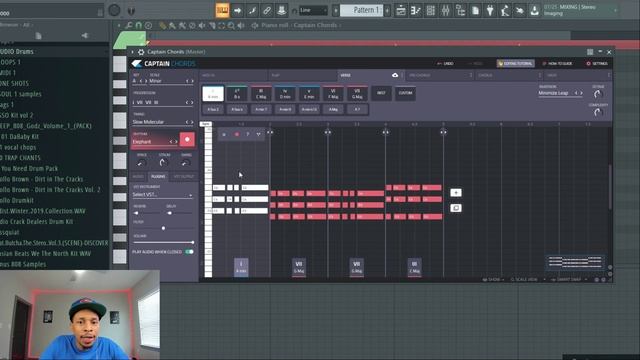Click the Custom chord button

pos(405,93)
